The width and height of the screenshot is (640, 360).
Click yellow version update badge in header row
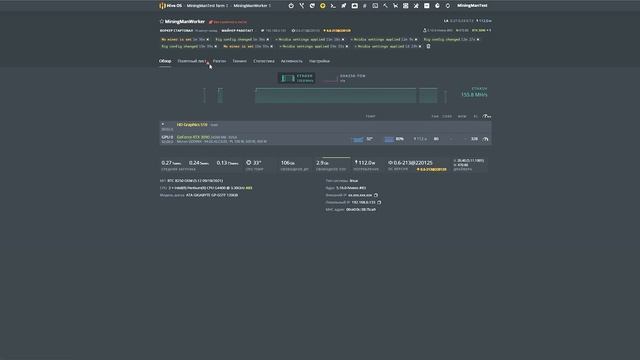[x=337, y=31]
